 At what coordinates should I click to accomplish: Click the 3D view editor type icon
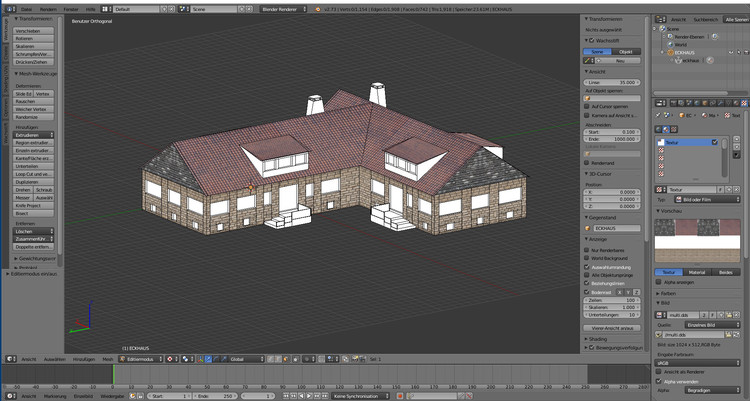coord(10,359)
